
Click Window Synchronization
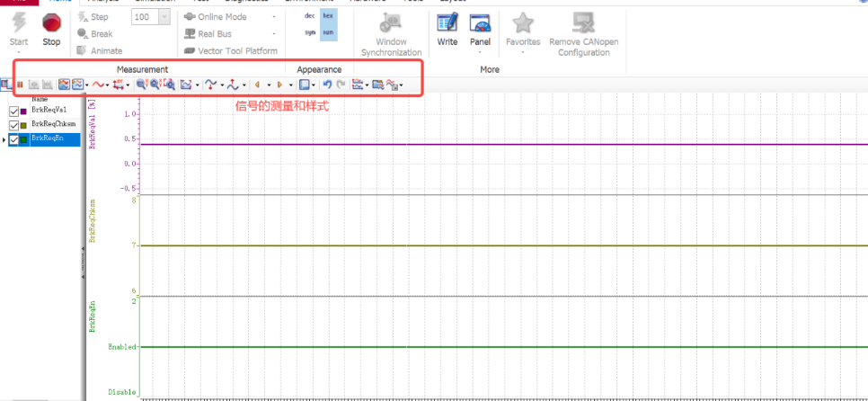392,34
